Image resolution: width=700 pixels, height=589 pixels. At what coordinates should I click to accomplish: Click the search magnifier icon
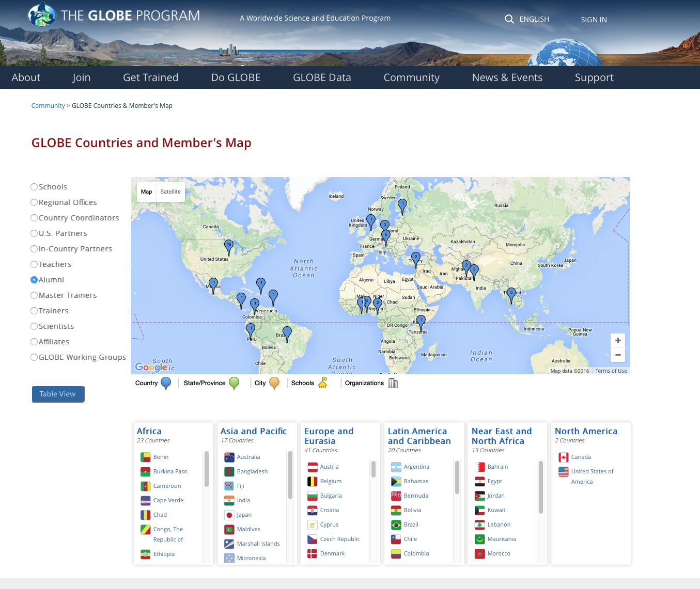pos(509,19)
